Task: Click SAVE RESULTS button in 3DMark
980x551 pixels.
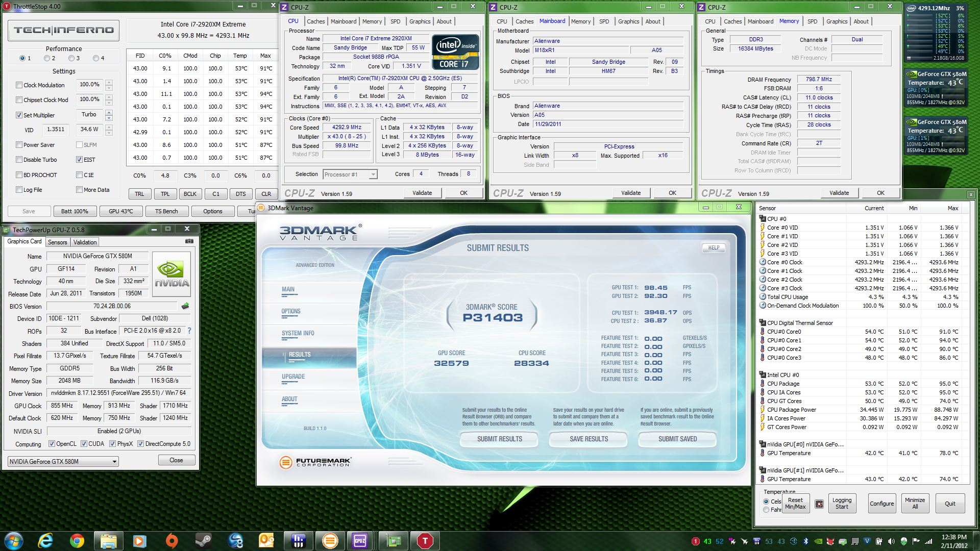Action: tap(589, 439)
